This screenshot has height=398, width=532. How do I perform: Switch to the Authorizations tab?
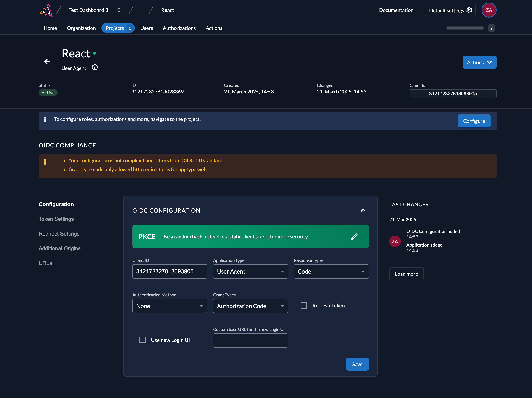pos(179,28)
